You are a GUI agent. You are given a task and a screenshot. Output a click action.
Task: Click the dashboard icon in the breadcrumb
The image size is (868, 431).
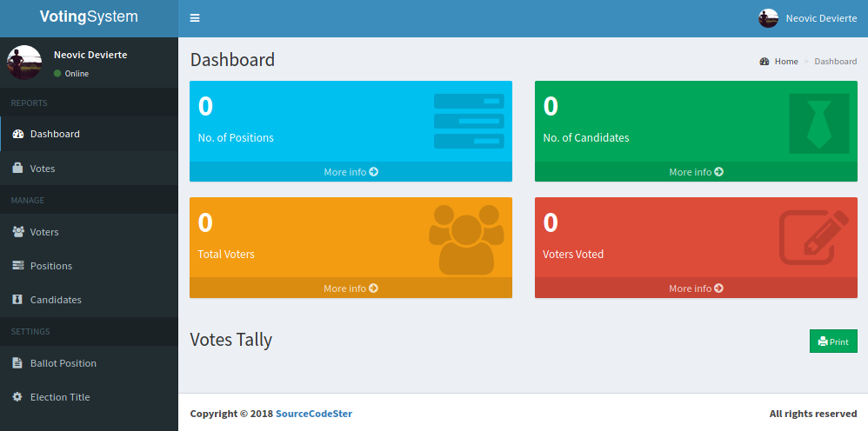point(765,62)
